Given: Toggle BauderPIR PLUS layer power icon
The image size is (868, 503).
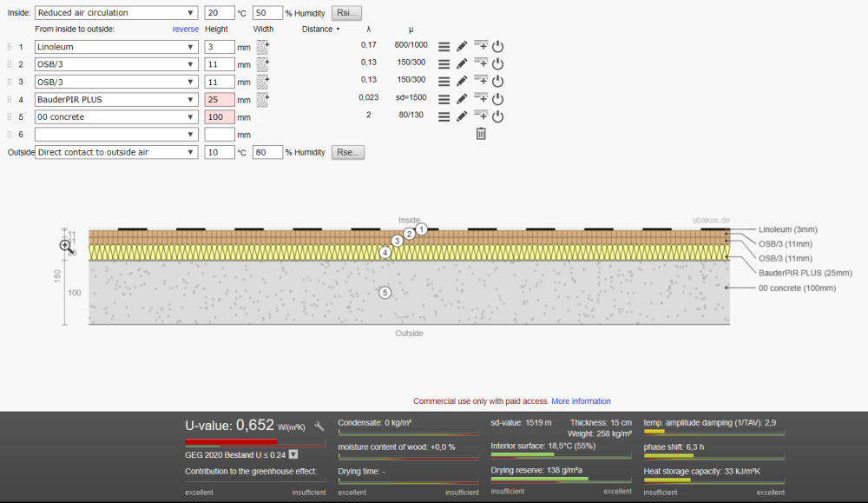Looking at the screenshot, I should pyautogui.click(x=497, y=99).
